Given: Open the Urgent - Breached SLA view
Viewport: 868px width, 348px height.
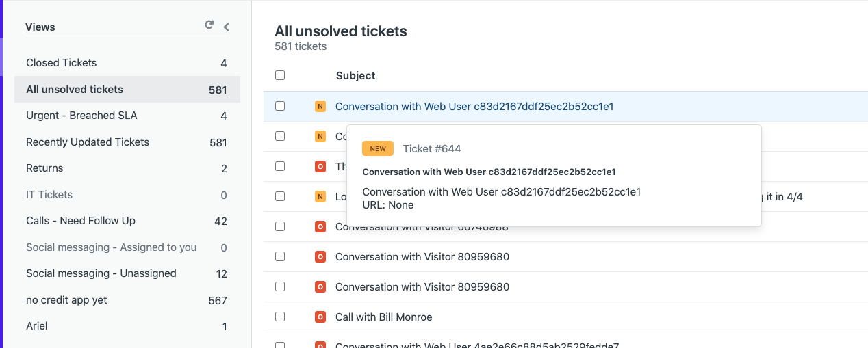Looking at the screenshot, I should click(x=81, y=116).
